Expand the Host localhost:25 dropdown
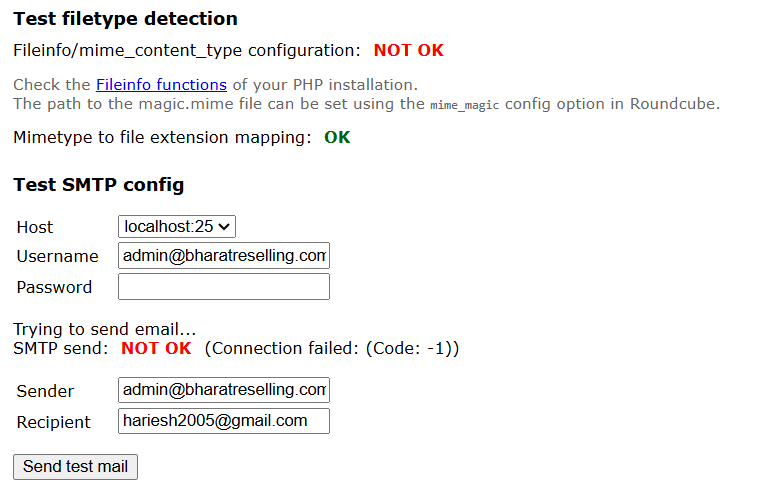This screenshot has width=777, height=495. click(x=177, y=227)
